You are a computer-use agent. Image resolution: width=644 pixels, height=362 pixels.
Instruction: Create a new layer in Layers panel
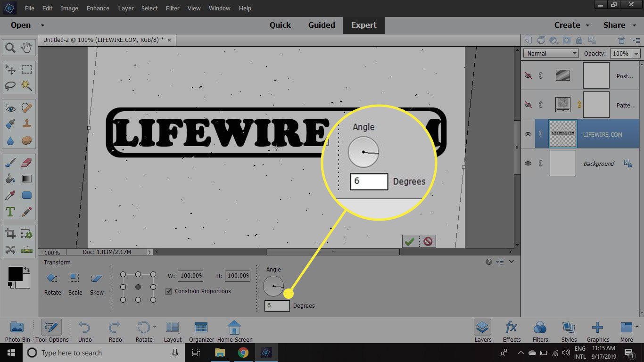[x=528, y=41]
